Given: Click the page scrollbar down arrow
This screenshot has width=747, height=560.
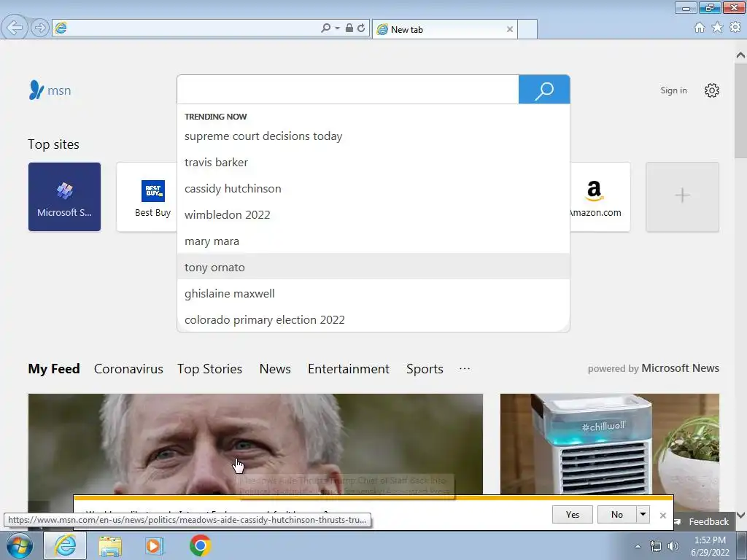Looking at the screenshot, I should (741, 516).
